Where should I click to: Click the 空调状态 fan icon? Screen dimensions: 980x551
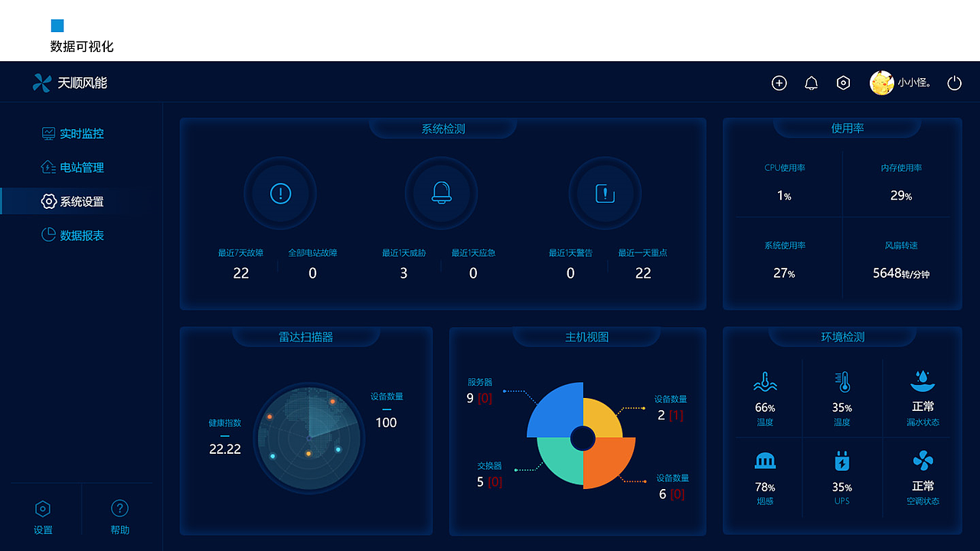point(923,461)
